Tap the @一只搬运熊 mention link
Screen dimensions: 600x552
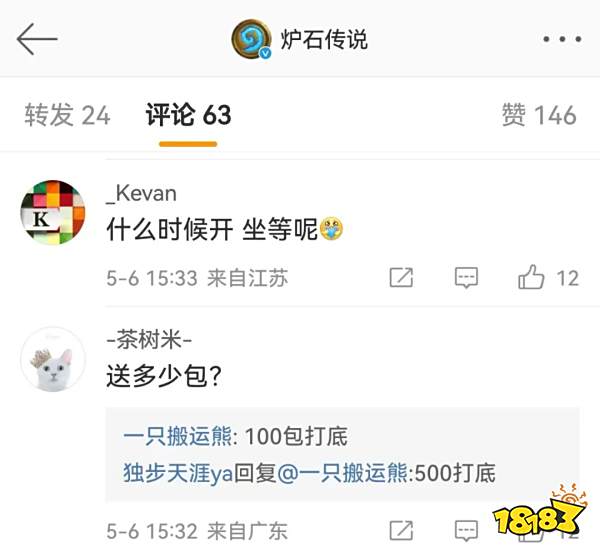click(x=342, y=473)
